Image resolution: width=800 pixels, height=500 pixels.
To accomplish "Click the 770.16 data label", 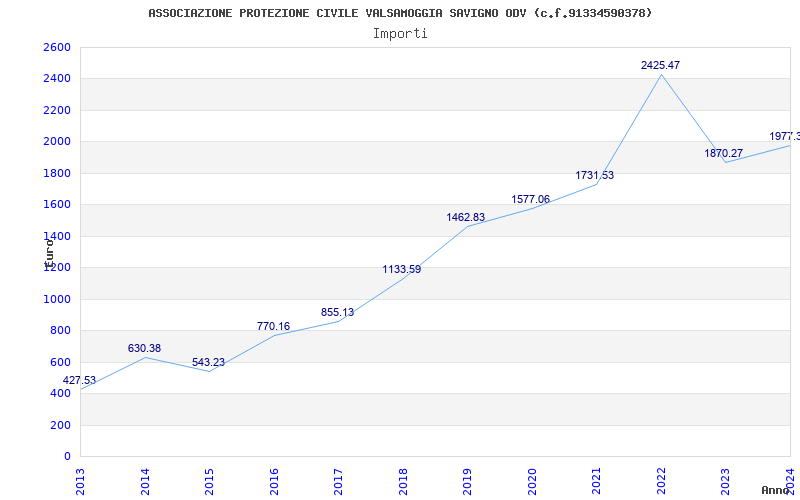I will click(273, 327).
